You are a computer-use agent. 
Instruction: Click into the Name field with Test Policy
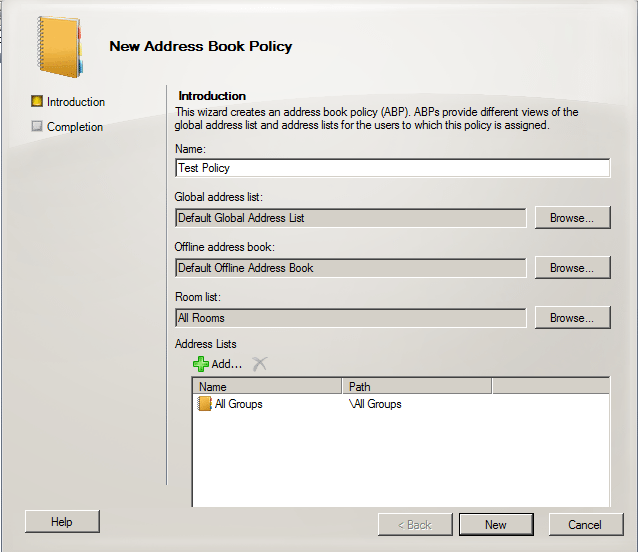(x=393, y=168)
